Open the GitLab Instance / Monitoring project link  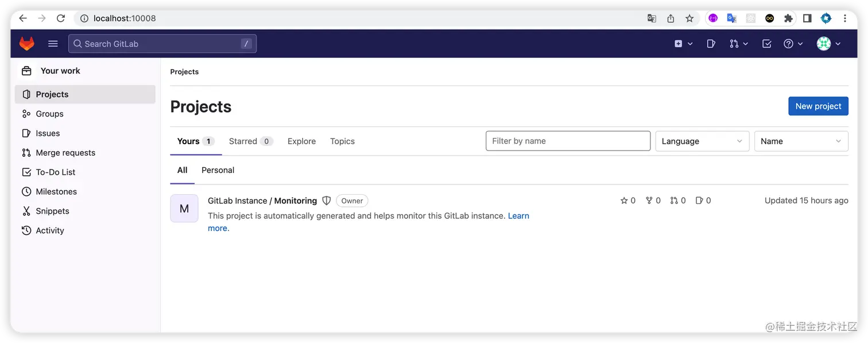262,201
